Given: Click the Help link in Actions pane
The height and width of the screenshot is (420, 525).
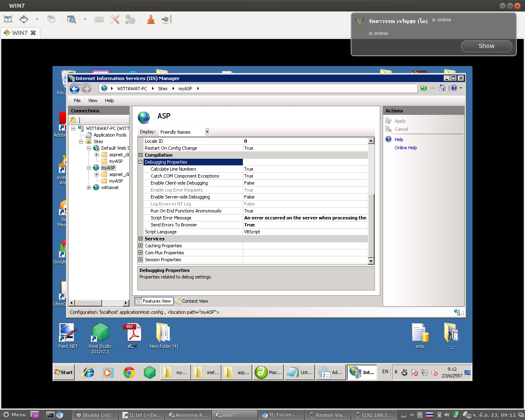Looking at the screenshot, I should pyautogui.click(x=399, y=139).
